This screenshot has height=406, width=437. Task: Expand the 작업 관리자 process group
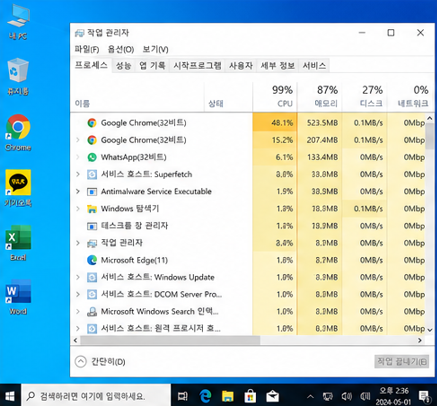[x=78, y=243]
